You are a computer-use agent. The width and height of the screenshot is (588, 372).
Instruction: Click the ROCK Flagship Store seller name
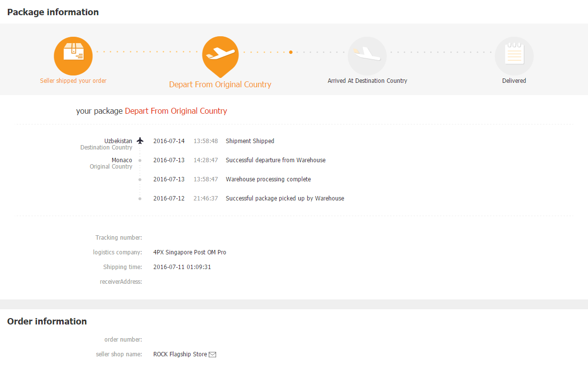(180, 354)
